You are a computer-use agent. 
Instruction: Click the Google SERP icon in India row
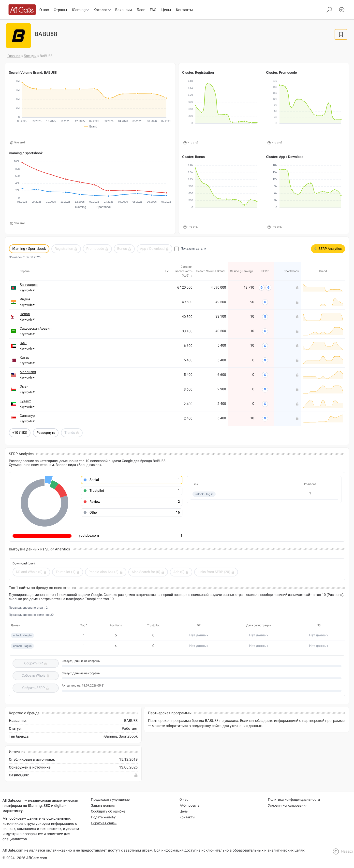265,302
